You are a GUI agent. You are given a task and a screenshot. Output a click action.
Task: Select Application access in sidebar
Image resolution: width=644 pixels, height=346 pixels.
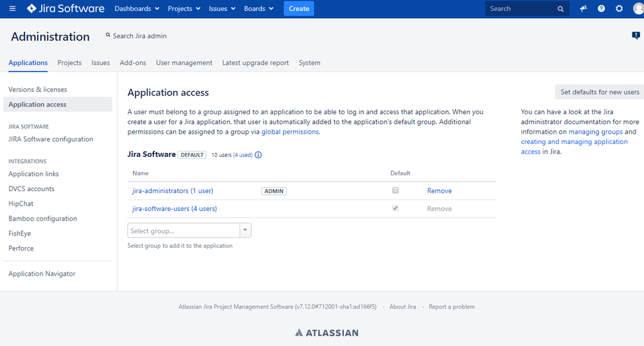coord(57,105)
